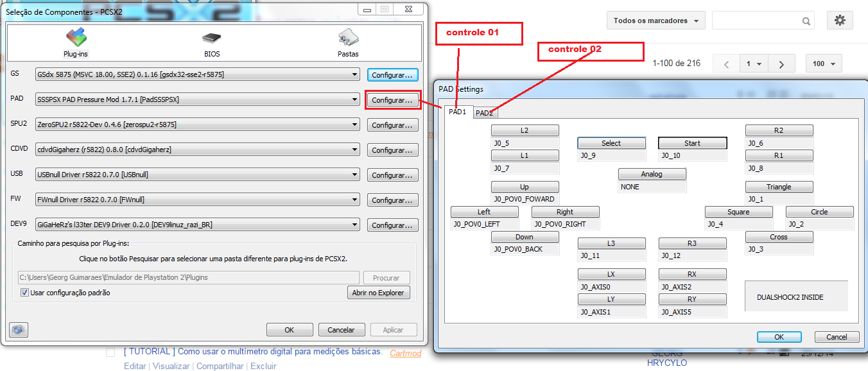This screenshot has width=868, height=371.
Task: Click Configurar for the SPU2 plugin
Action: tap(392, 125)
